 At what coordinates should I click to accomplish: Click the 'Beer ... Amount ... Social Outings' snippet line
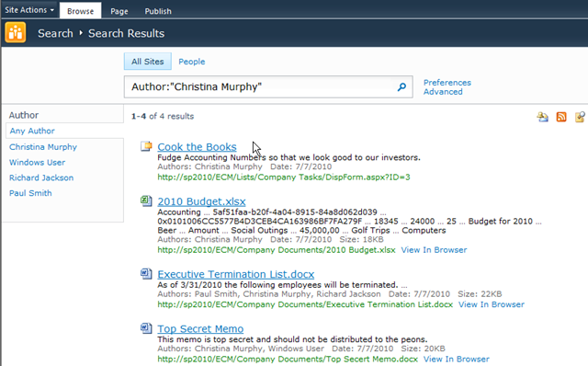pos(301,231)
